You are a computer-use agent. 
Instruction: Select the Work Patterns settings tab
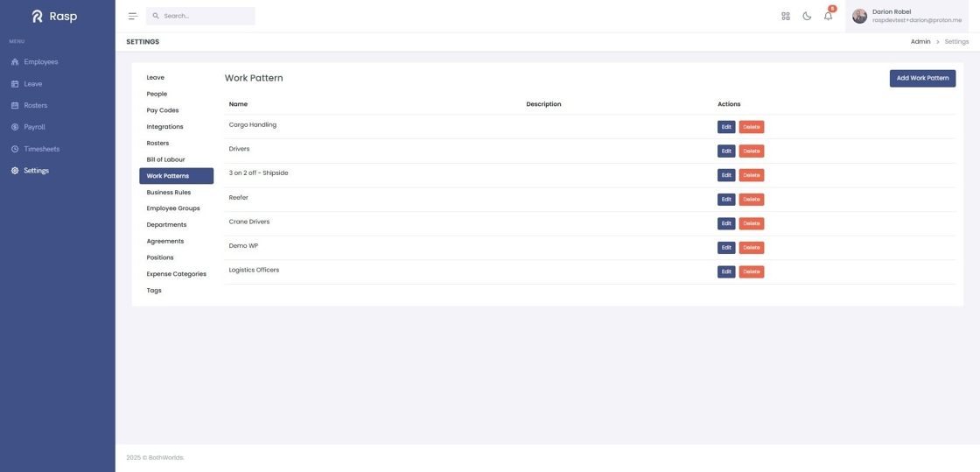pos(176,176)
